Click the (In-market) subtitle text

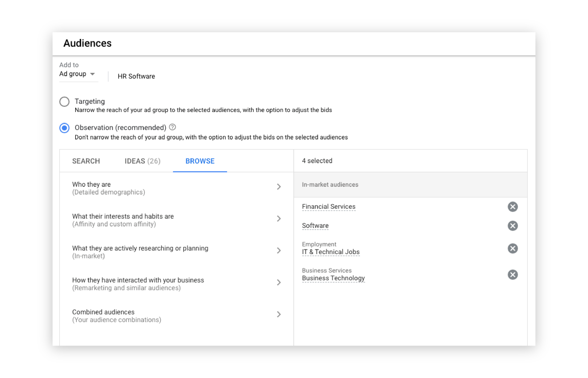88,256
